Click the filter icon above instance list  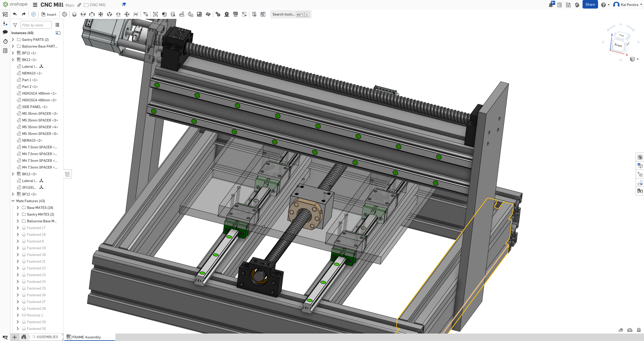point(15,25)
